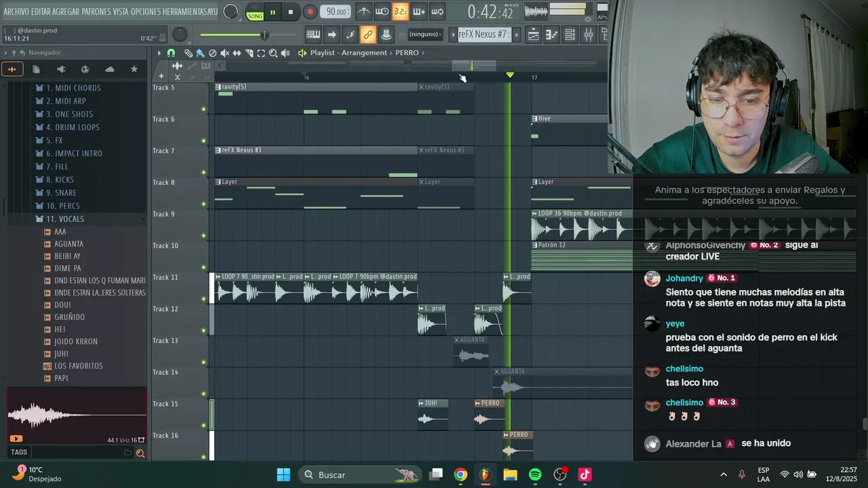Screen dimensions: 868x488
Task: Open the Channel rack view icon
Action: (570, 35)
